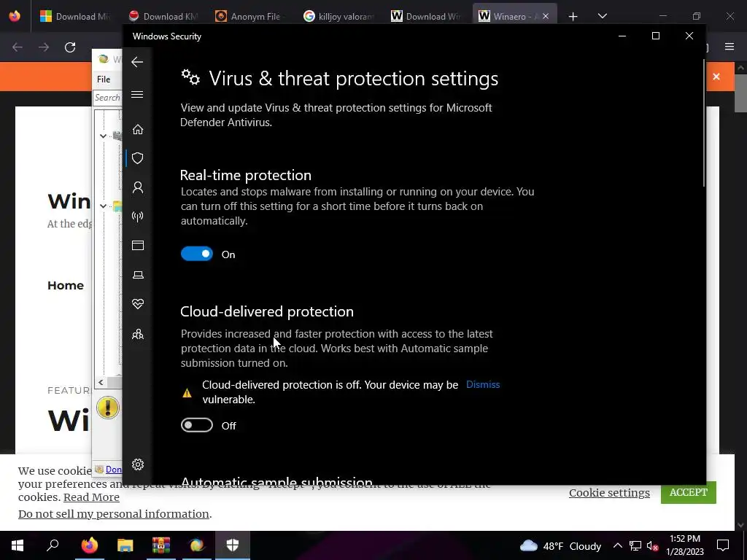Open File Explorer from the taskbar
This screenshot has height=560, width=747.
click(125, 545)
